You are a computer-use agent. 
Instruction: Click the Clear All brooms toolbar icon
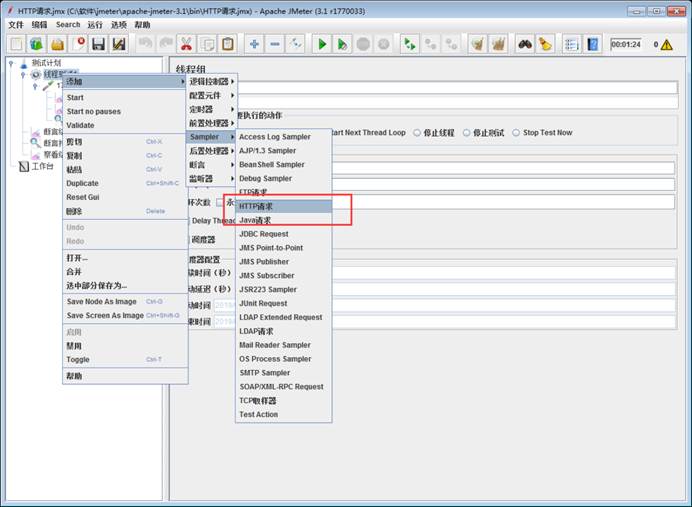click(498, 44)
